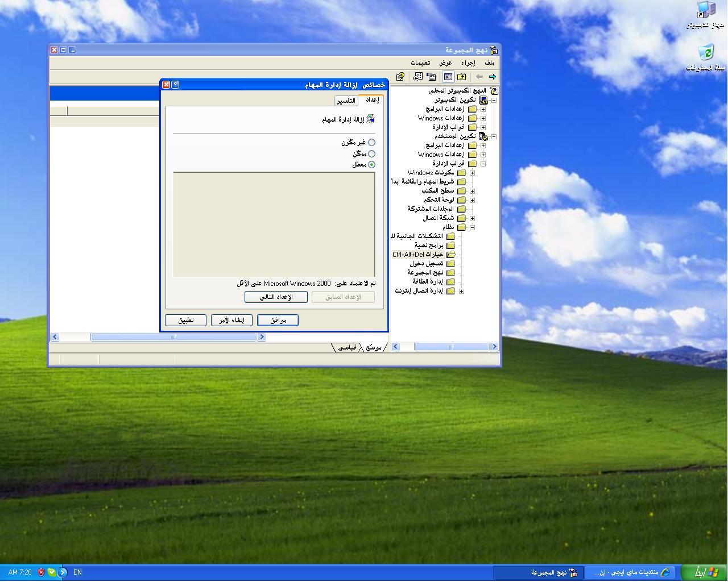Viewport: 728px width, 582px height.
Task: Click the folder icon of إدارة الطاقة
Action: click(x=450, y=282)
